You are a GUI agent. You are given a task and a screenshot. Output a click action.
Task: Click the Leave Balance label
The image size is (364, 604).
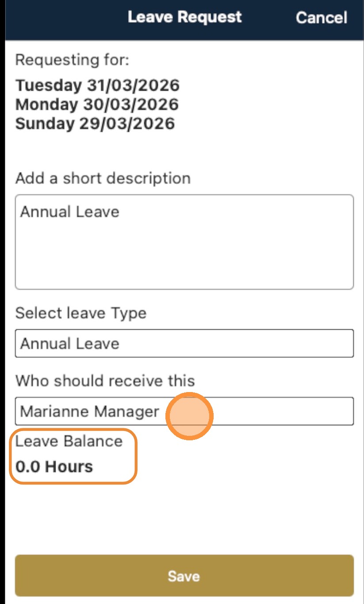(69, 441)
